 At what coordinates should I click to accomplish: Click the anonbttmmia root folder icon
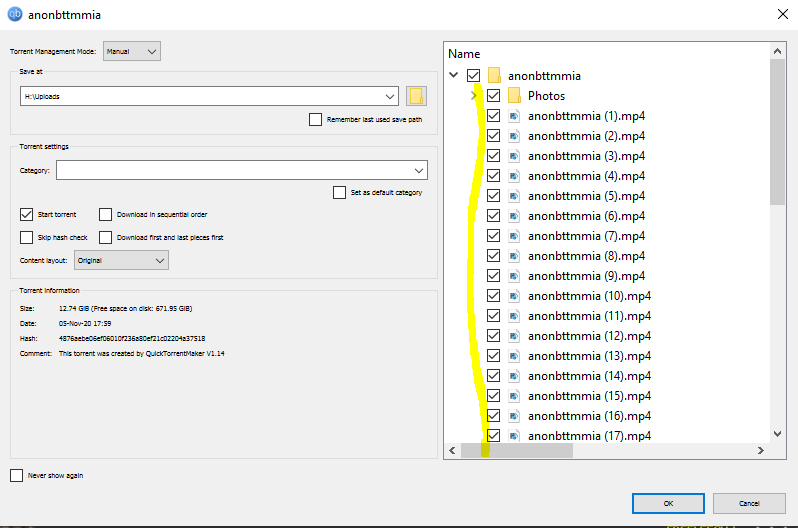point(495,76)
